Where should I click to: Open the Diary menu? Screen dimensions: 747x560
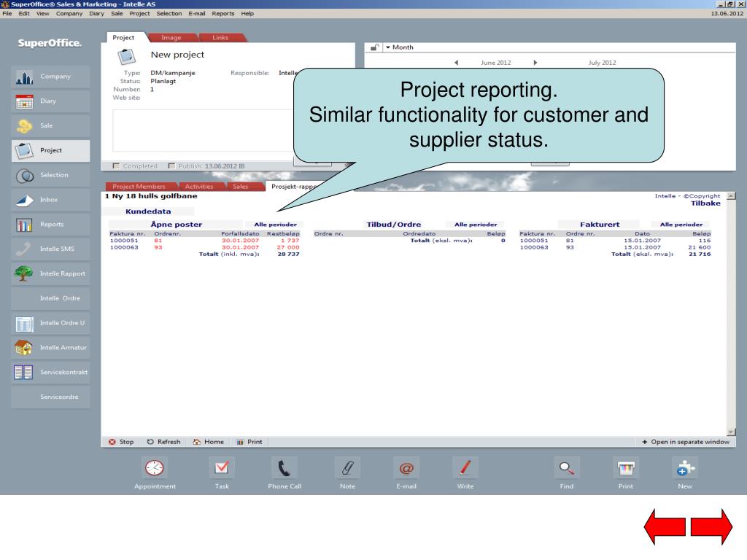point(96,13)
